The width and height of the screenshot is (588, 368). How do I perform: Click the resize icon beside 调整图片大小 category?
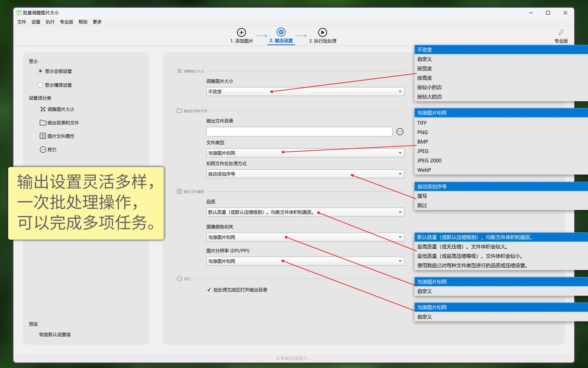pyautogui.click(x=43, y=109)
